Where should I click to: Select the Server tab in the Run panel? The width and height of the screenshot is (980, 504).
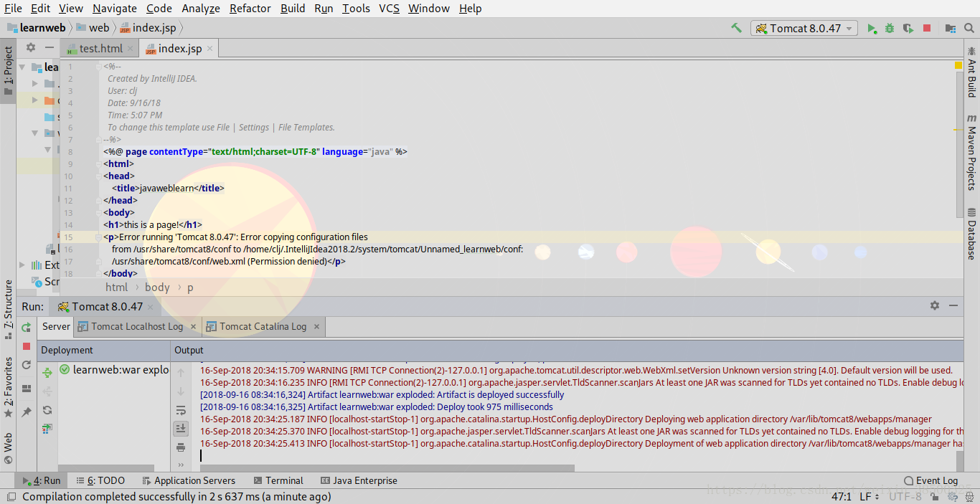coord(55,326)
